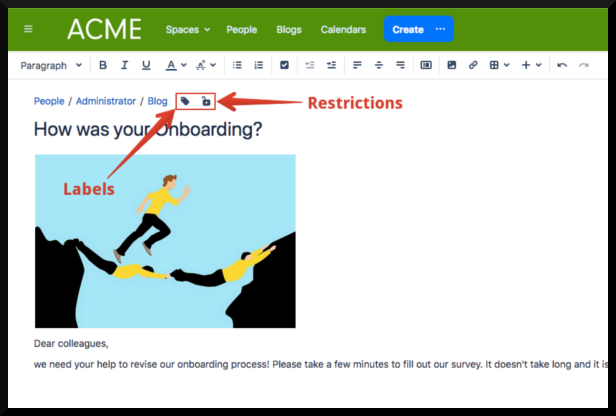
Task: Apply the text color button
Action: pyautogui.click(x=171, y=65)
